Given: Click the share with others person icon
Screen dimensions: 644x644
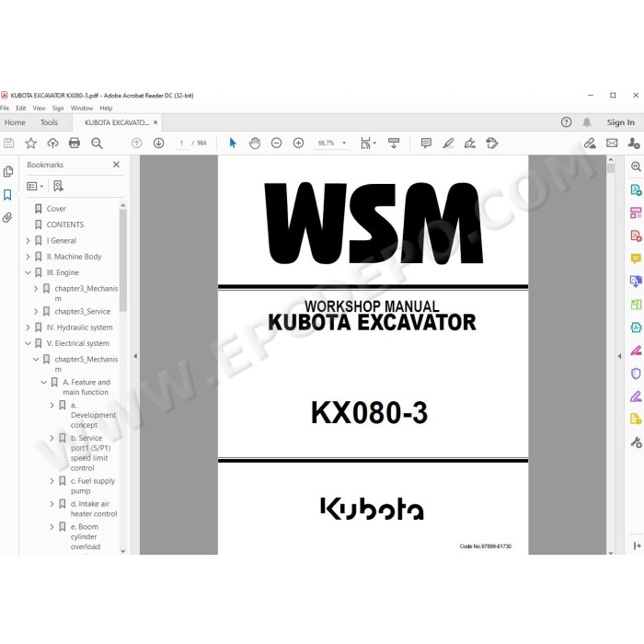Looking at the screenshot, I should click(634, 143).
